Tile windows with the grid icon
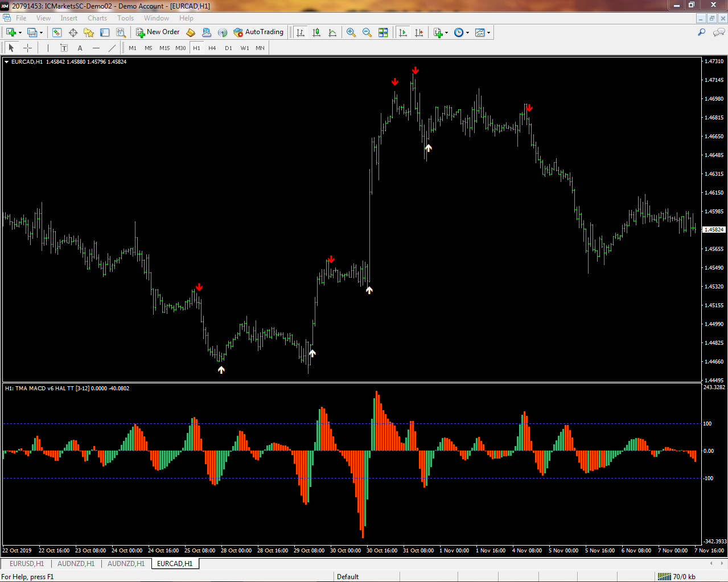Screen dimensions: 728x582 (383, 32)
